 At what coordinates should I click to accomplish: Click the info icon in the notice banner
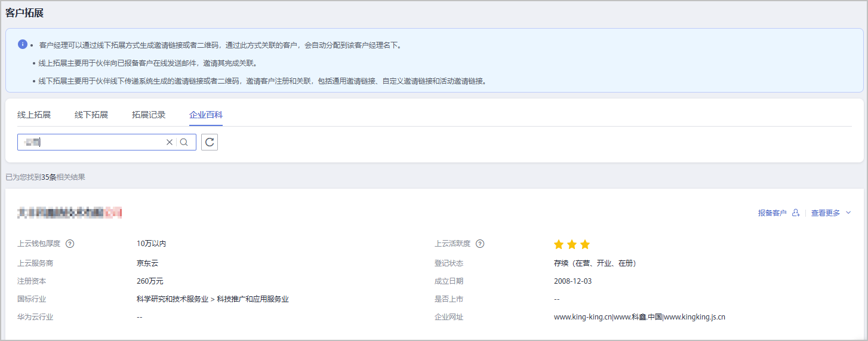pyautogui.click(x=23, y=44)
